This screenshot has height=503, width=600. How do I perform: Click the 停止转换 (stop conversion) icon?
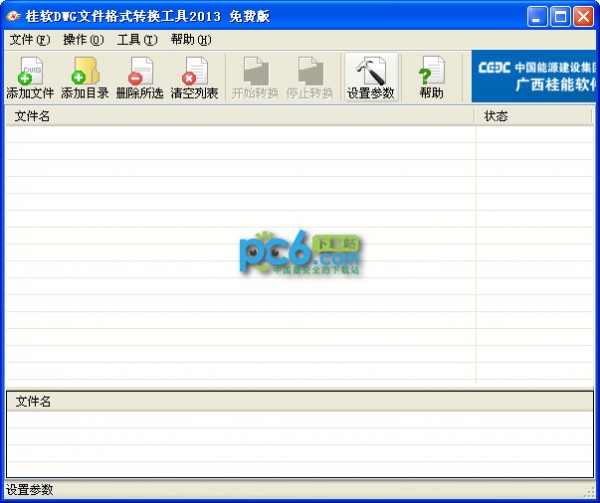310,78
